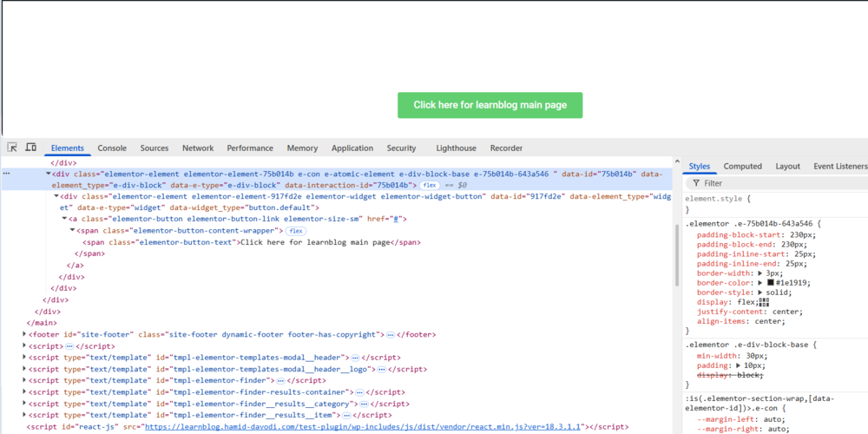
Task: Edit the justify-content center value
Action: [x=786, y=312]
